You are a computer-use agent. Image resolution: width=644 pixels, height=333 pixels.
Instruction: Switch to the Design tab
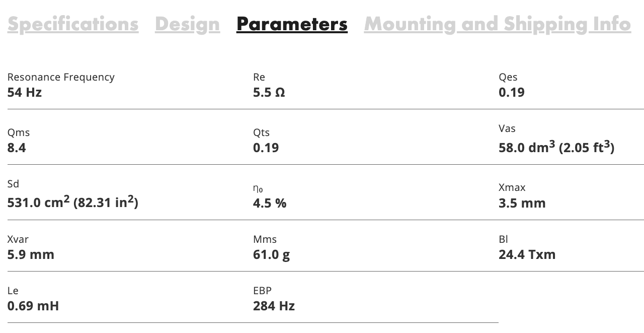[187, 24]
